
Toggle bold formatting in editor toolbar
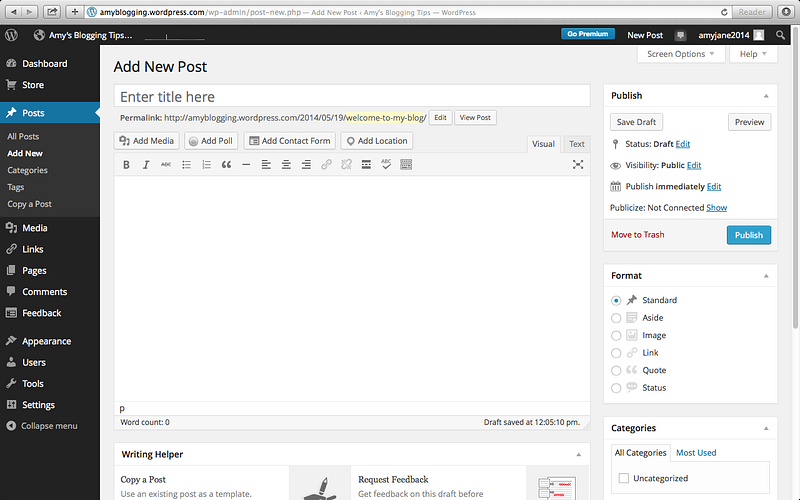click(x=126, y=164)
